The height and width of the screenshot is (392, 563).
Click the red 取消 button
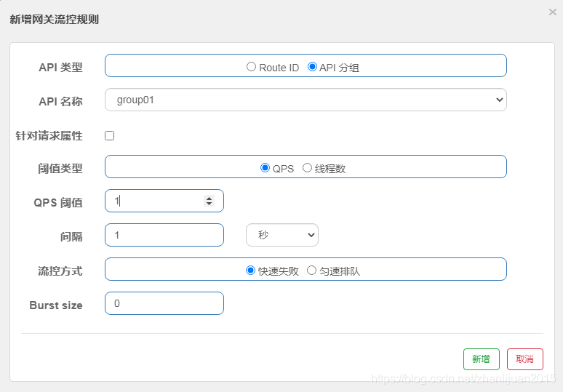(x=525, y=359)
